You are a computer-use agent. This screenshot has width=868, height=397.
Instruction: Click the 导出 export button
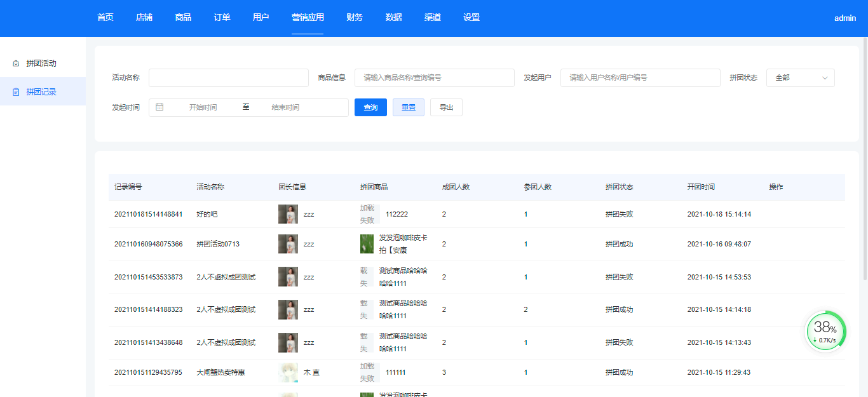446,107
